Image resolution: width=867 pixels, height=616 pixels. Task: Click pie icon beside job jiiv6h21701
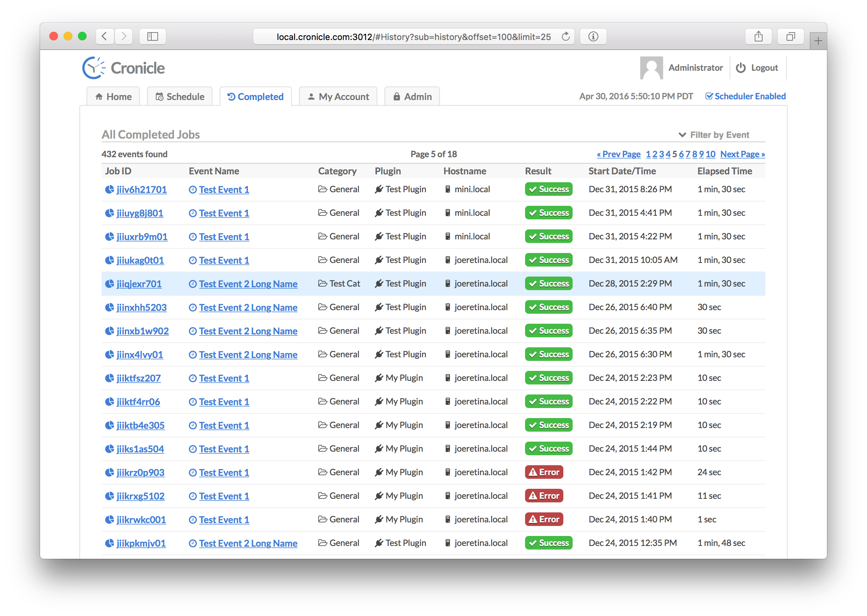click(109, 189)
